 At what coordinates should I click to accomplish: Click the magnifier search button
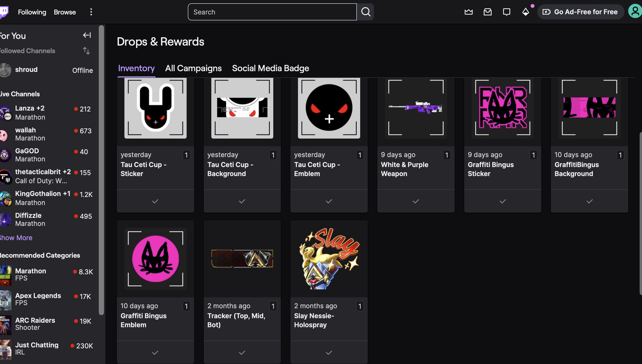tap(365, 12)
